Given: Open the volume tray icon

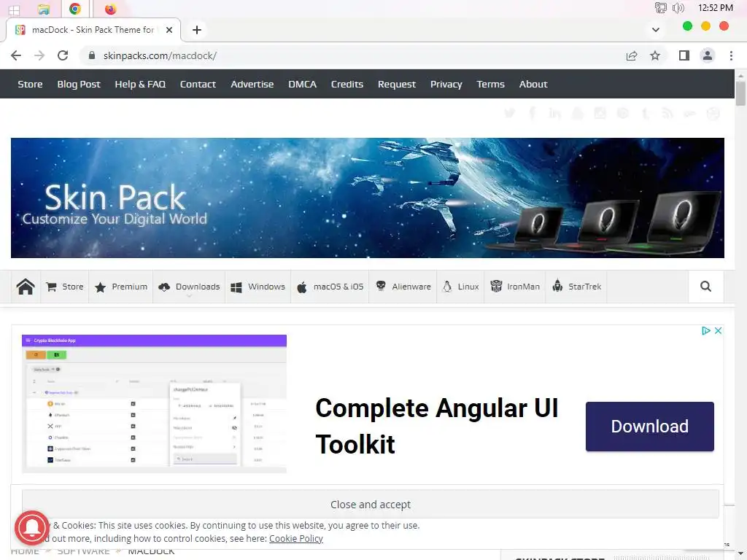Looking at the screenshot, I should pyautogui.click(x=678, y=7).
